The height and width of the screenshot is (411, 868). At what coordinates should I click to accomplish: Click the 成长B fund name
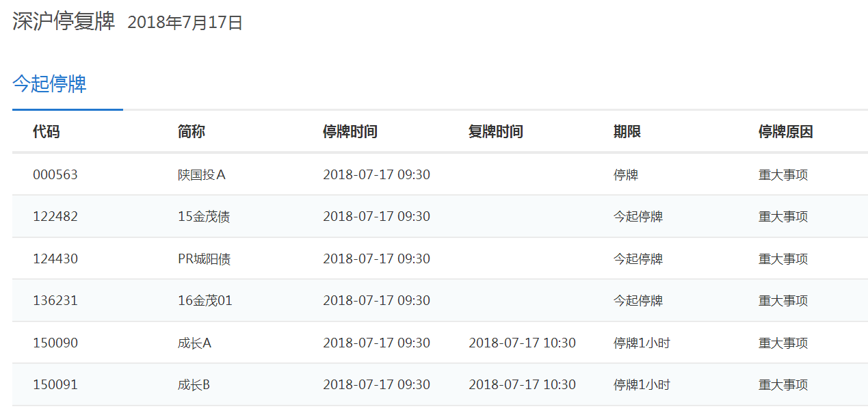[x=194, y=385]
